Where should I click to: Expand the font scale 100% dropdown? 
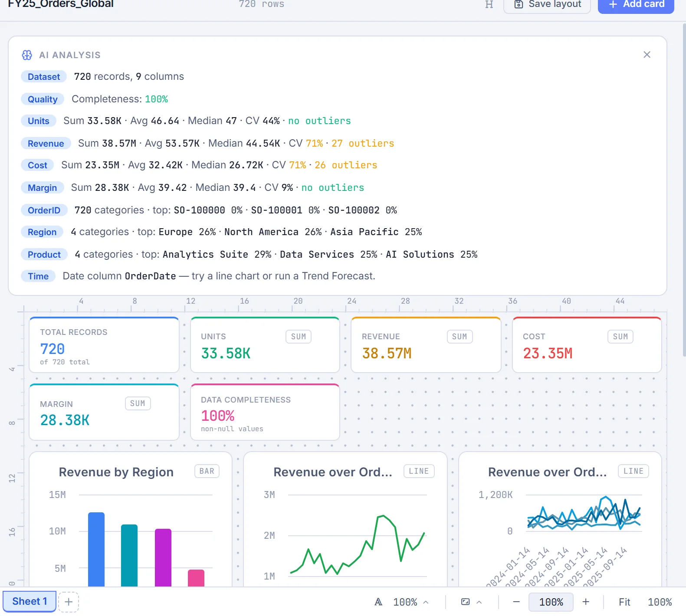[411, 602]
